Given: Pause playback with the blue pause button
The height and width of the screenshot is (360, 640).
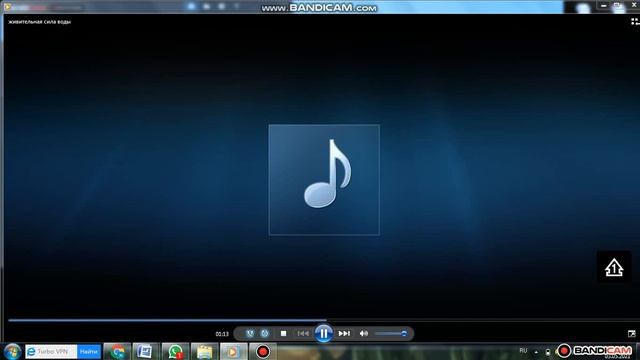Looking at the screenshot, I should coord(323,333).
